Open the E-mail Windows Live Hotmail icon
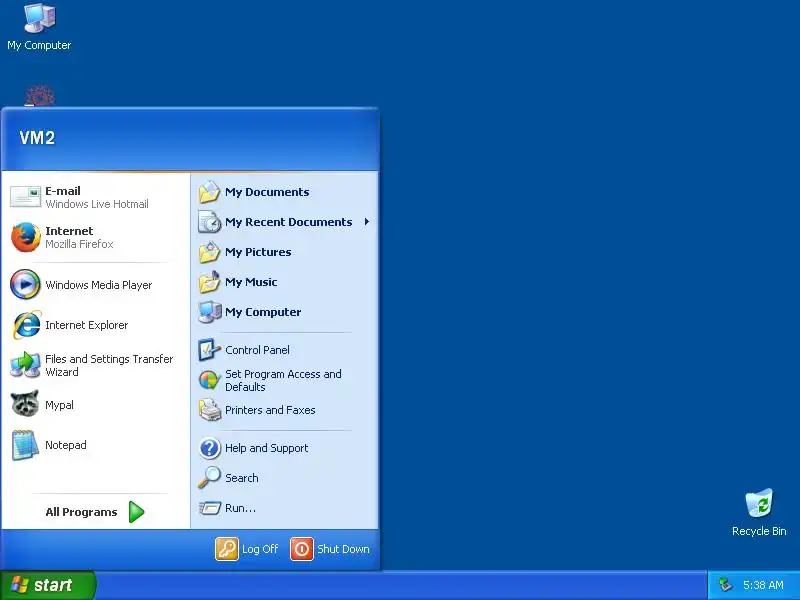 [x=25, y=197]
